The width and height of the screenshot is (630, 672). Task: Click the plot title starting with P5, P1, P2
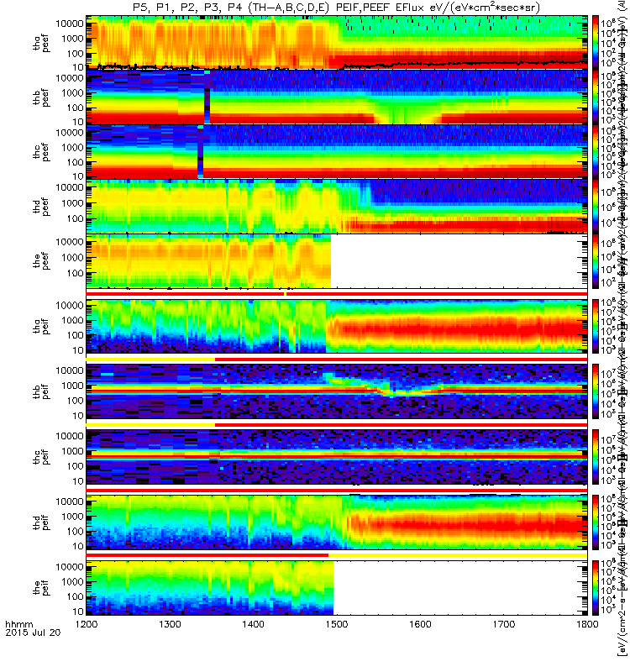tap(336, 7)
